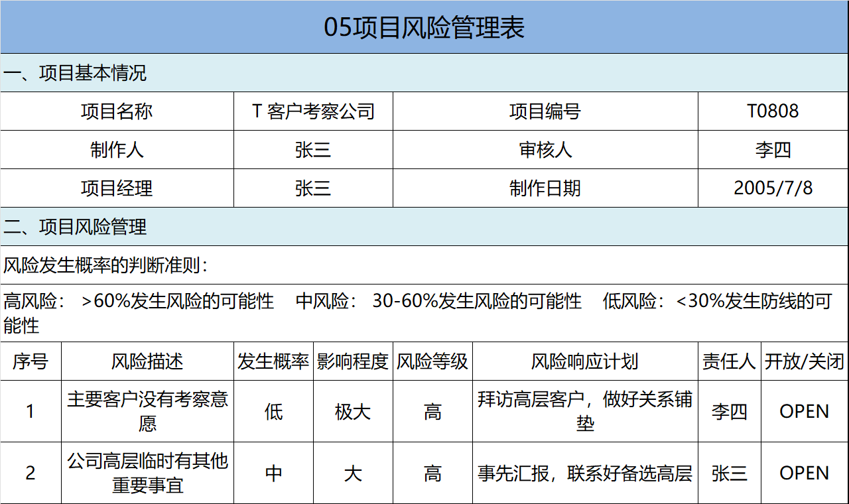Select the 风险响应计划 column header

(584, 361)
